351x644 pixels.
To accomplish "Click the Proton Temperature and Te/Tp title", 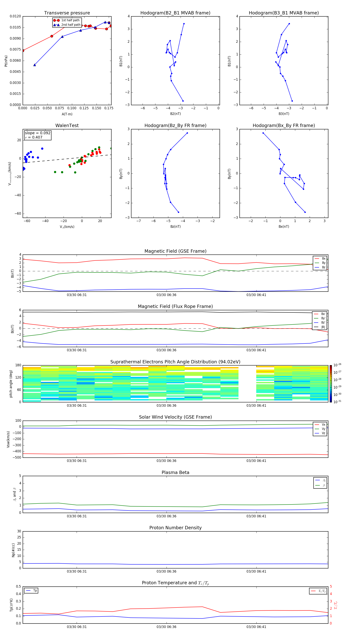I will point(175,583).
